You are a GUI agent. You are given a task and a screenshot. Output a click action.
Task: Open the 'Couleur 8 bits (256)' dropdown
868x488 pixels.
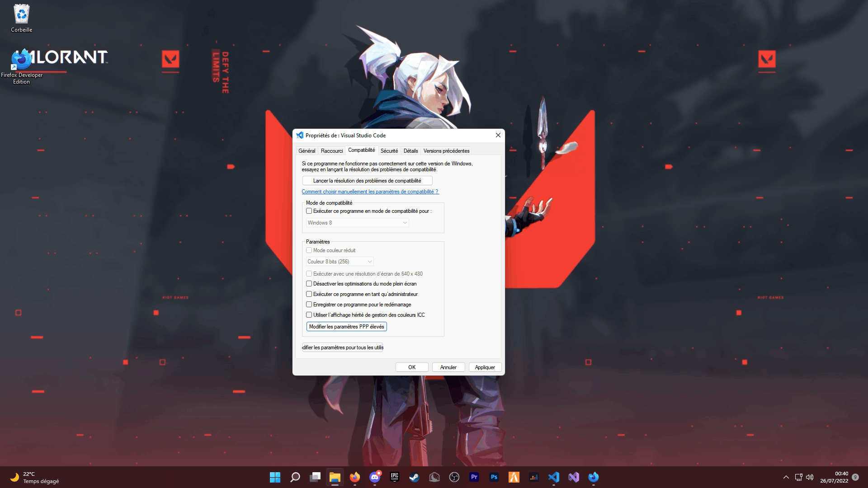click(340, 262)
